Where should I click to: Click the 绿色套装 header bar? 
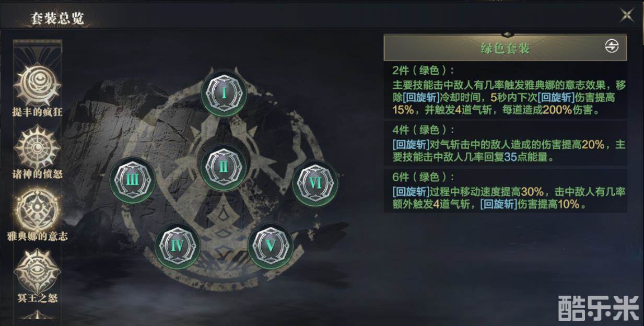[x=505, y=48]
